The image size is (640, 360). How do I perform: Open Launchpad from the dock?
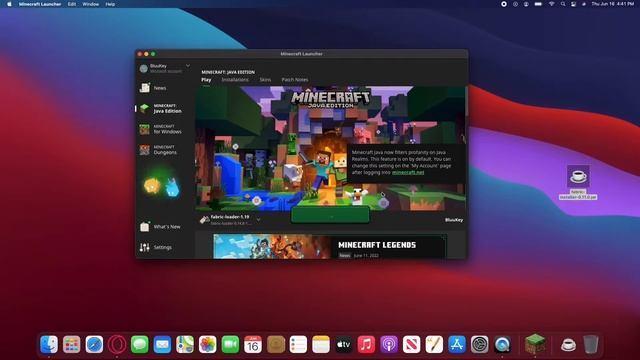pos(71,344)
